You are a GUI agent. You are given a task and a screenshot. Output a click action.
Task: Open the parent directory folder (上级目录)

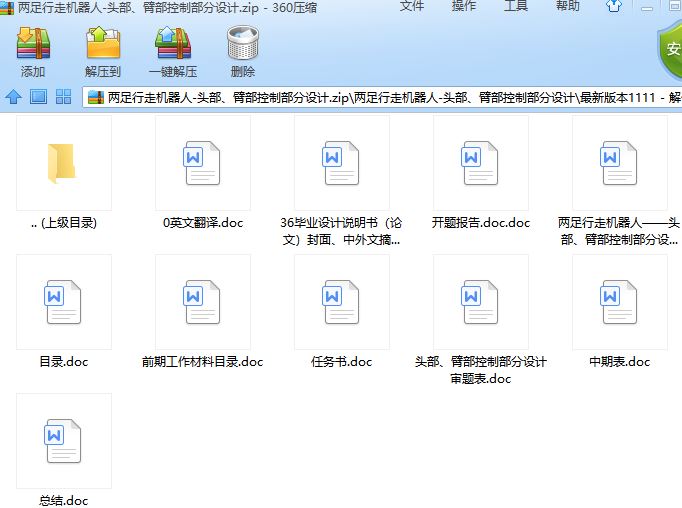64,164
